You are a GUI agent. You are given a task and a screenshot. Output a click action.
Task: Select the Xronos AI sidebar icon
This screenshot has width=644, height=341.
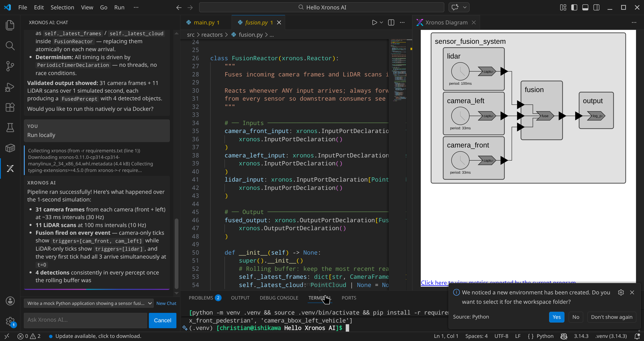10,169
